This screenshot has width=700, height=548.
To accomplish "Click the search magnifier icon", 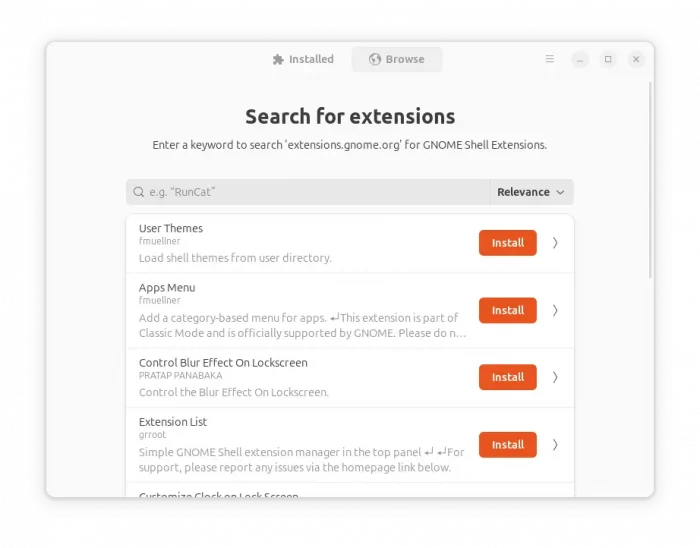I will [x=138, y=192].
